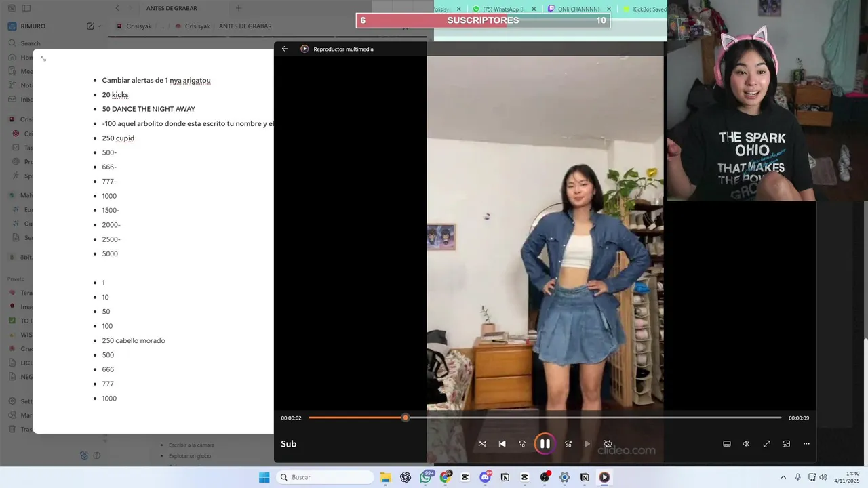This screenshot has width=868, height=488.
Task: Click the '250 cupid' list item
Action: tap(118, 138)
